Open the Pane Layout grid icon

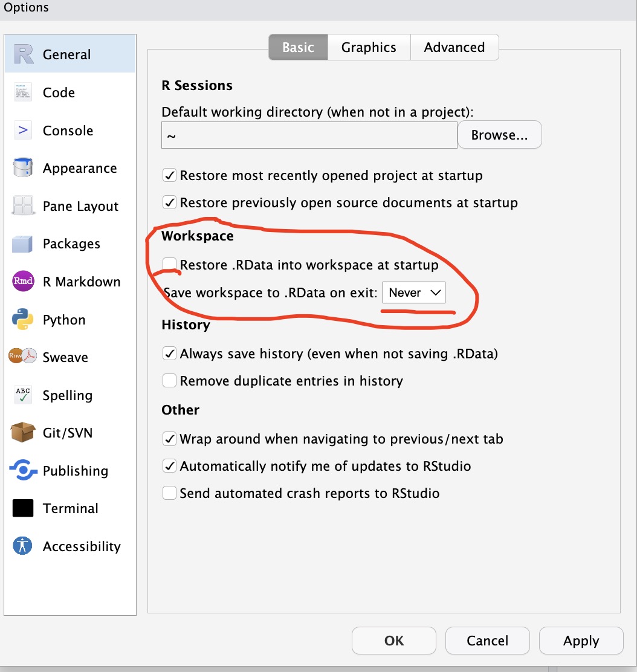pos(23,205)
